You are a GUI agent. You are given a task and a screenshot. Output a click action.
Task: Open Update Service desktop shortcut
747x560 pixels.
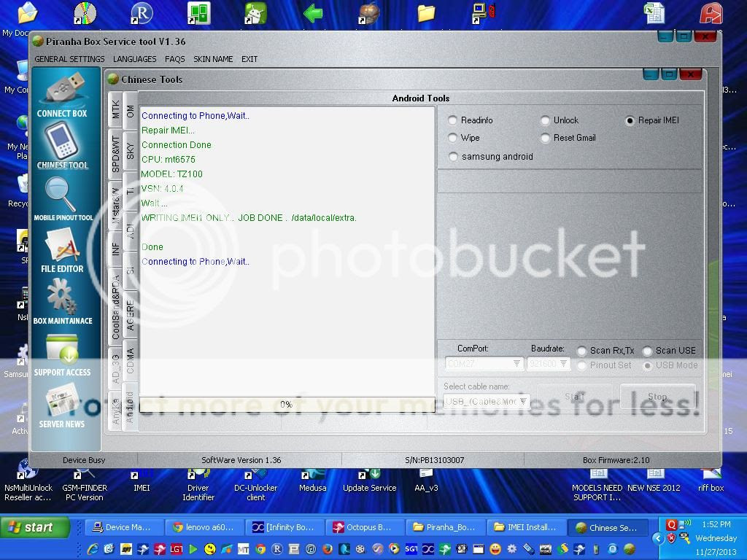tap(370, 481)
